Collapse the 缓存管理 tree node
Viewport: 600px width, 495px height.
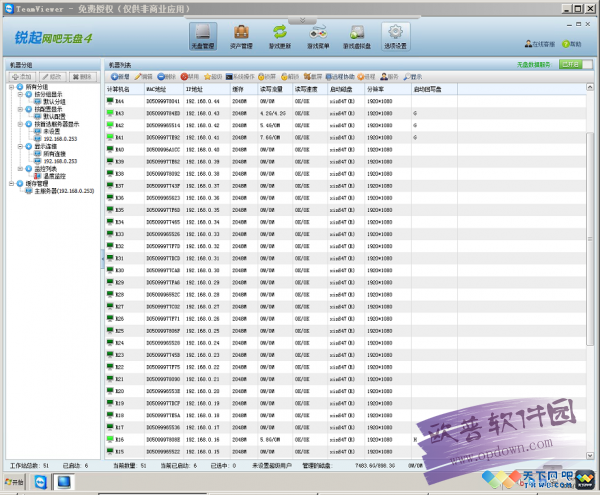(x=11, y=184)
